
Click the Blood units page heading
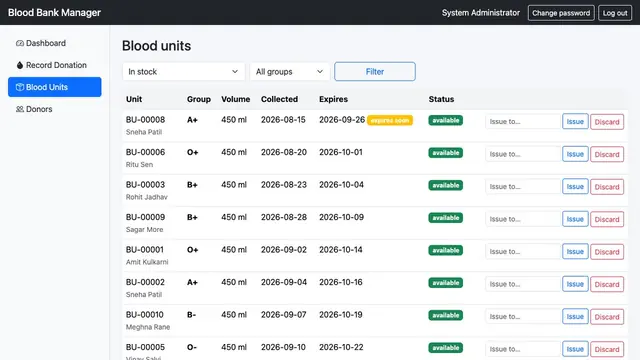tap(156, 46)
